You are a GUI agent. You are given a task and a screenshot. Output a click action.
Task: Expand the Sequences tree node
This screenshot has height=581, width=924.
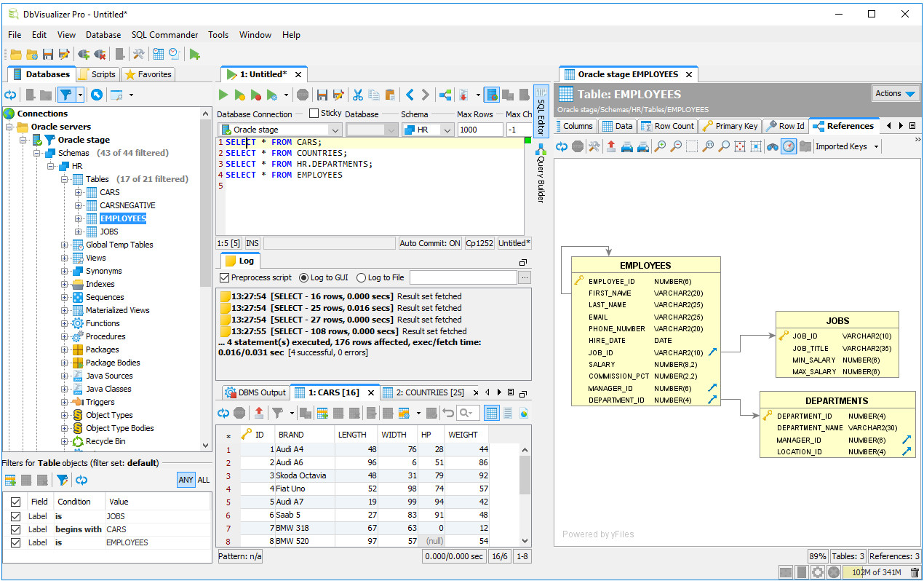click(x=65, y=297)
